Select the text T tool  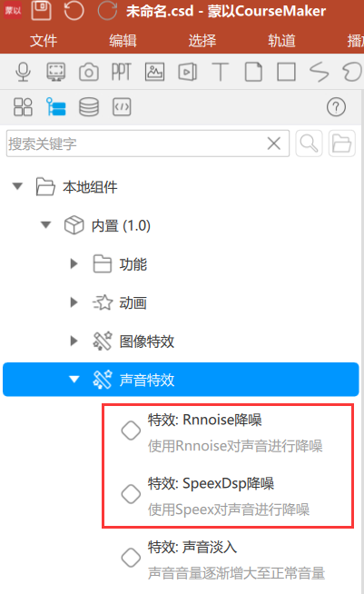pyautogui.click(x=220, y=72)
